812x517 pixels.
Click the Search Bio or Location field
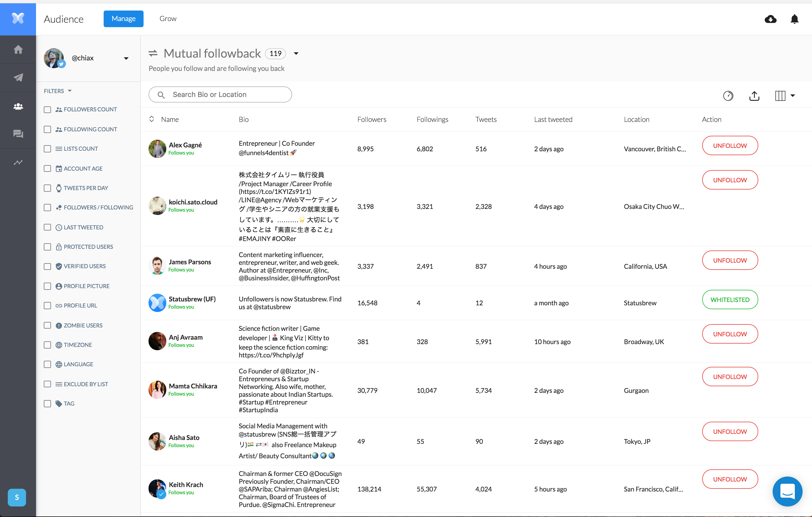(220, 94)
